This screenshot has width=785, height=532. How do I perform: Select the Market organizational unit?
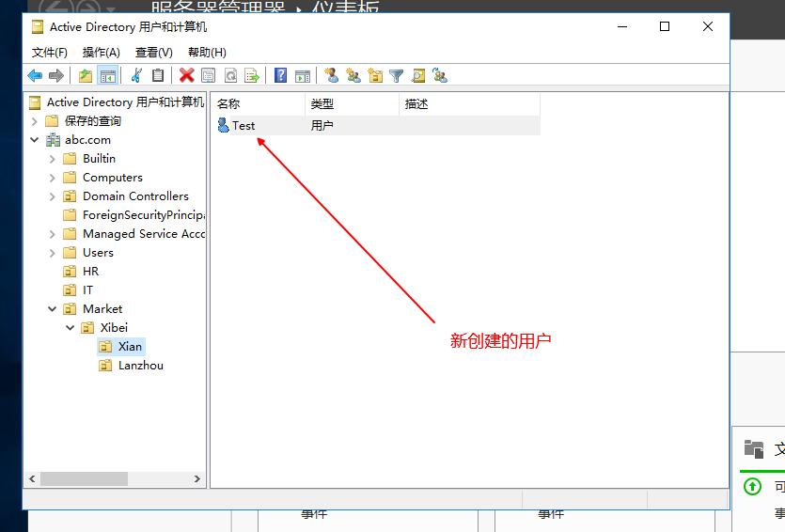click(x=102, y=309)
